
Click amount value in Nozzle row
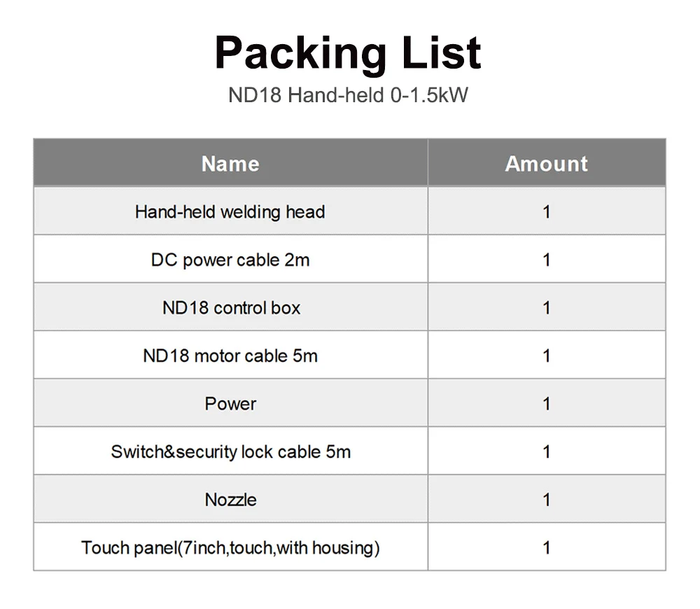coord(546,500)
